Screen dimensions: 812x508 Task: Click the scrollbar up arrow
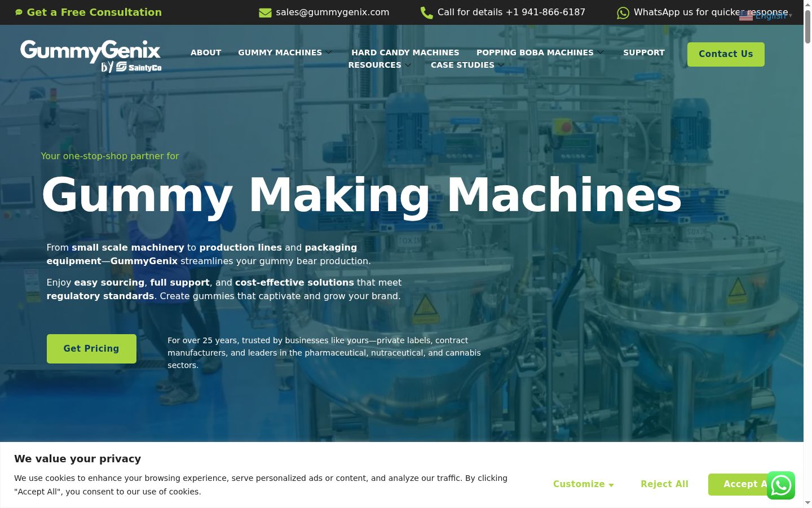(x=807, y=5)
